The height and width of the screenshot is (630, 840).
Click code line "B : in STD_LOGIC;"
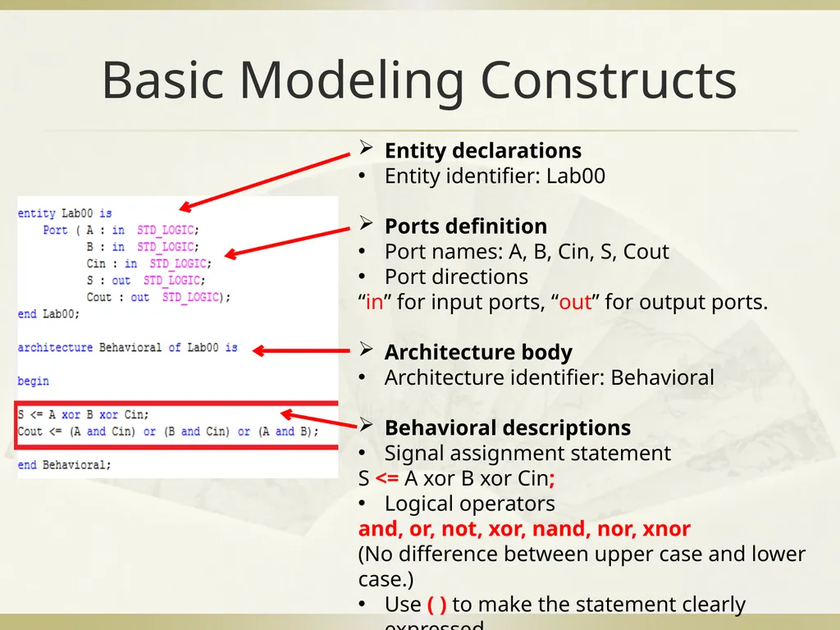[143, 246]
